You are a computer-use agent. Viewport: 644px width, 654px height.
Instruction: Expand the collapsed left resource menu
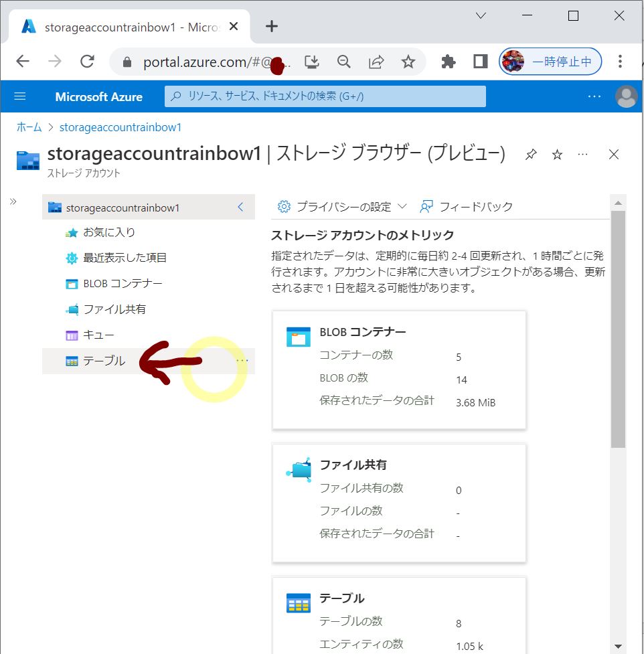[x=13, y=201]
